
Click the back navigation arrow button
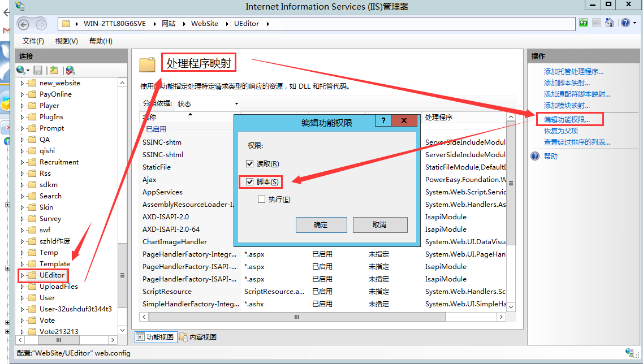pos(24,24)
